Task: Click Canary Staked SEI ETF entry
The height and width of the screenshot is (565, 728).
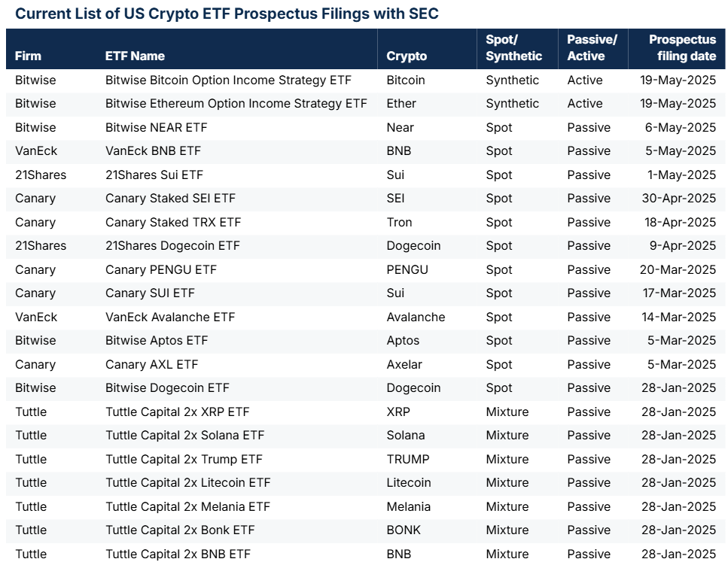Action: point(170,198)
